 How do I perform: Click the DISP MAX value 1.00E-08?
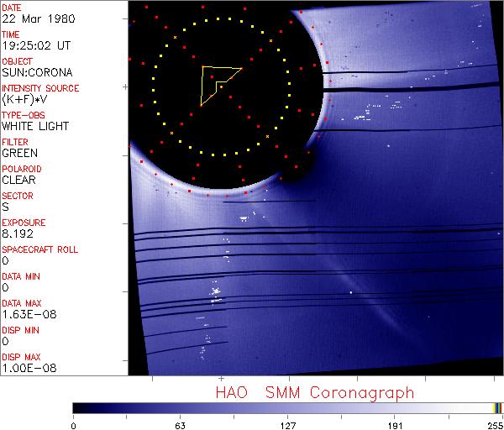(x=25, y=368)
